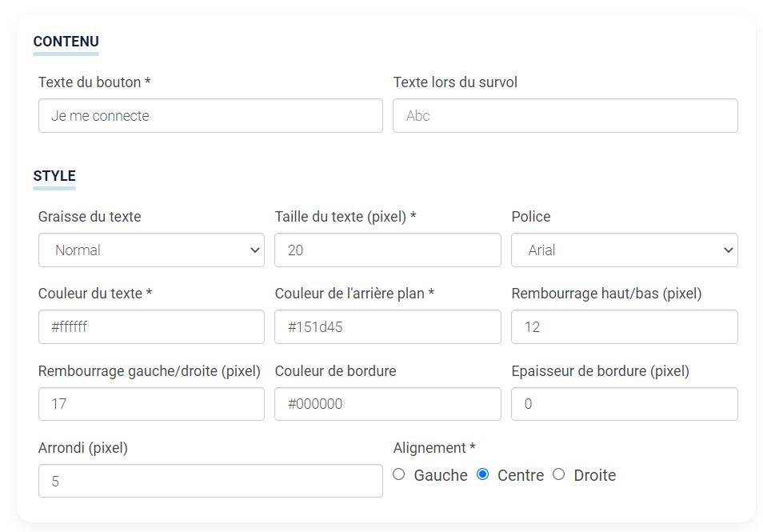
Task: Click the Couleur de bordure field
Action: point(388,404)
